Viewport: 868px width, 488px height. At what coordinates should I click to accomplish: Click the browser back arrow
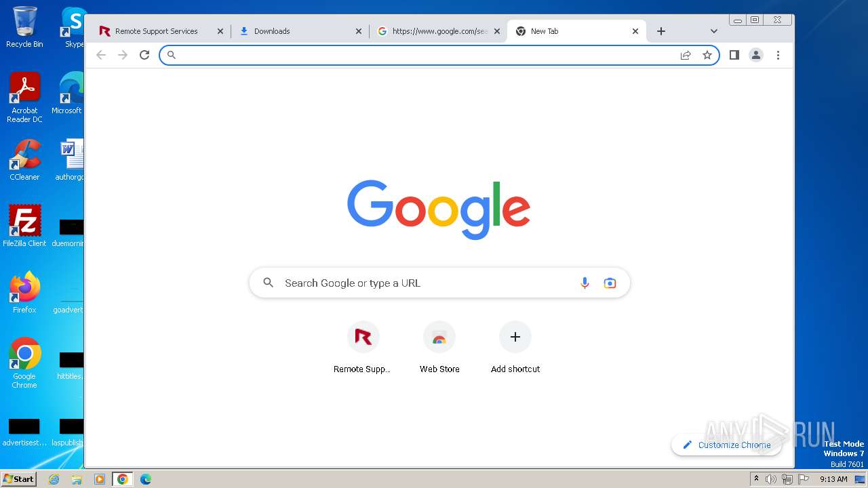point(101,55)
